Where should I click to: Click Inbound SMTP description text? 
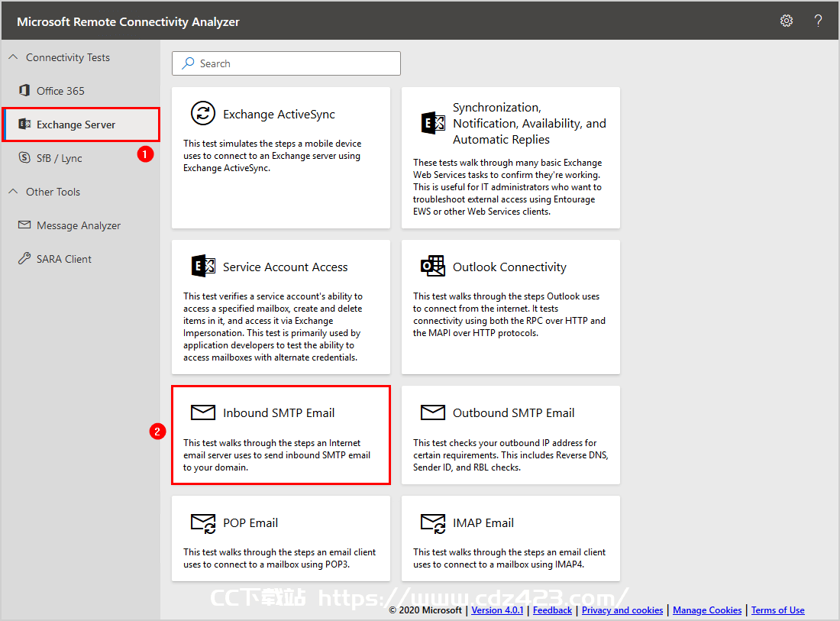click(276, 455)
